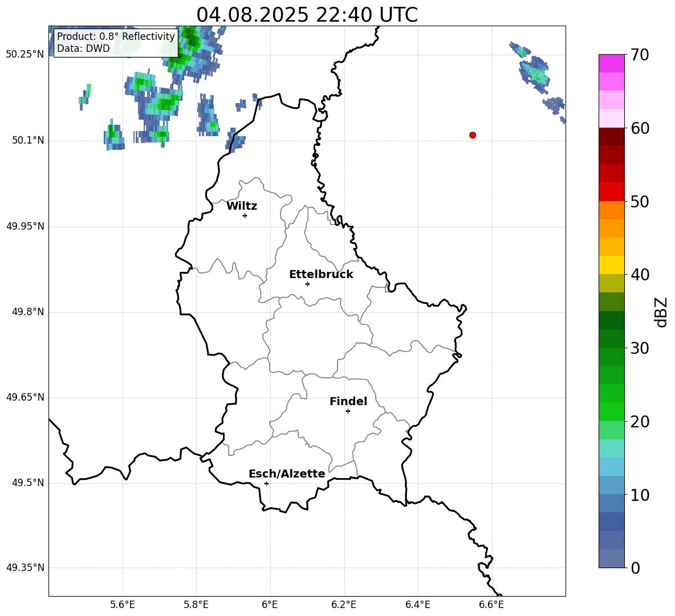Screen dimensions: 675x616
Task: Click the Data: DWD text
Action: [83, 48]
